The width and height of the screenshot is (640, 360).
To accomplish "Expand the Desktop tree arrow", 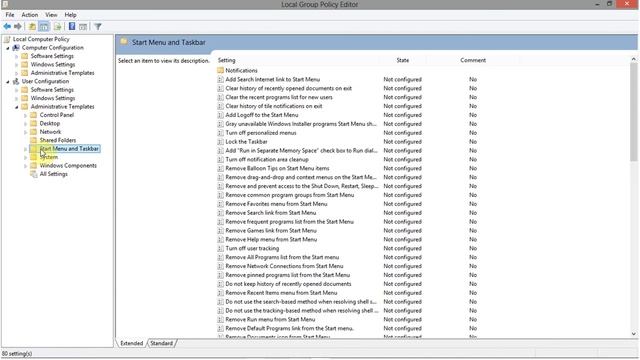I will 25,124.
